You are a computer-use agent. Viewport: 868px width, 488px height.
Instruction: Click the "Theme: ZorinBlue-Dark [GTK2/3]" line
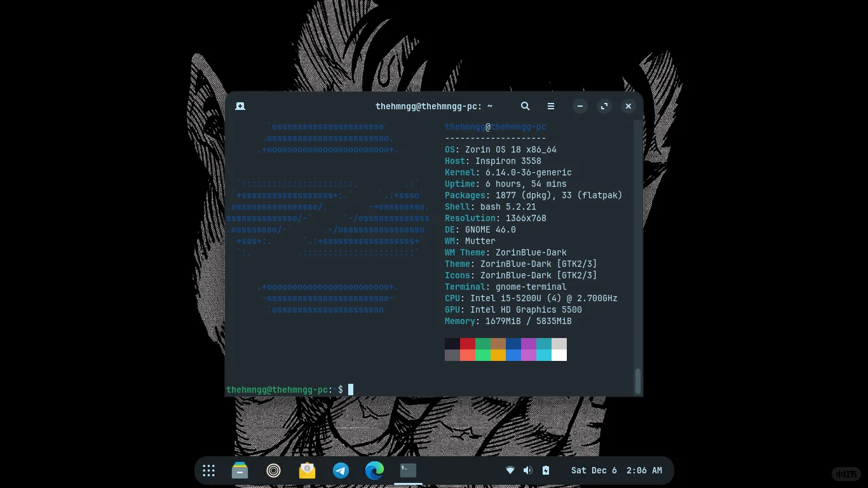coord(521,264)
